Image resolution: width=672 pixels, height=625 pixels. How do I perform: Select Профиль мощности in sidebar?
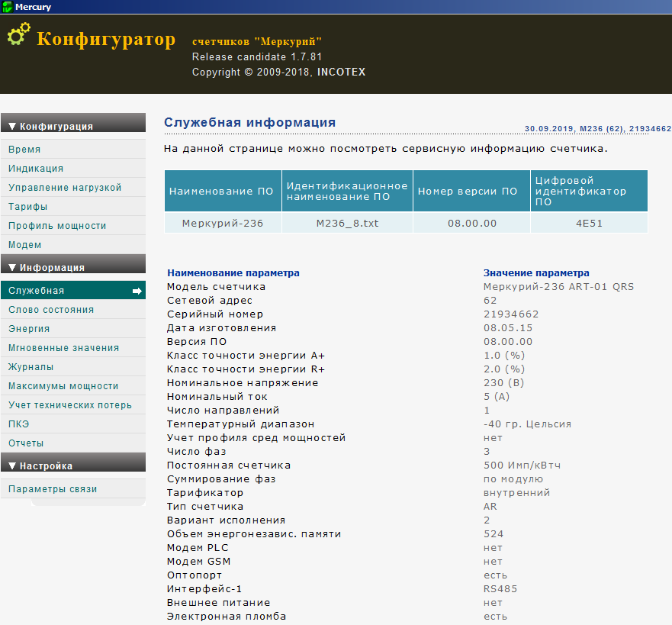pyautogui.click(x=73, y=225)
